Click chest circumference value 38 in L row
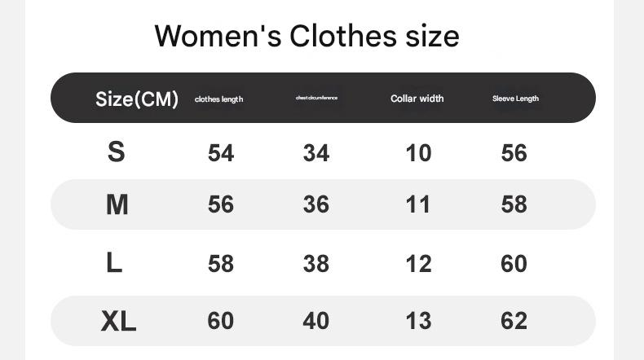The image size is (644, 360). coord(316,264)
